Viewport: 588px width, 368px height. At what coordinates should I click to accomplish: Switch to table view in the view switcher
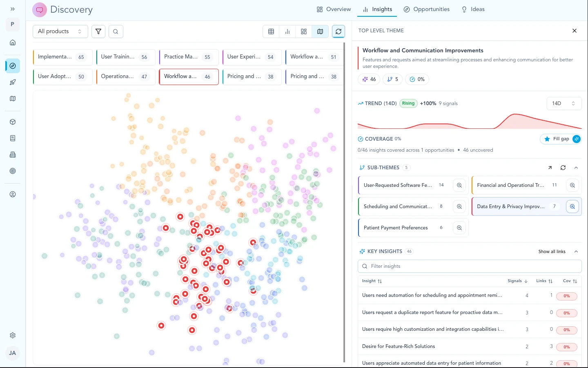271,31
